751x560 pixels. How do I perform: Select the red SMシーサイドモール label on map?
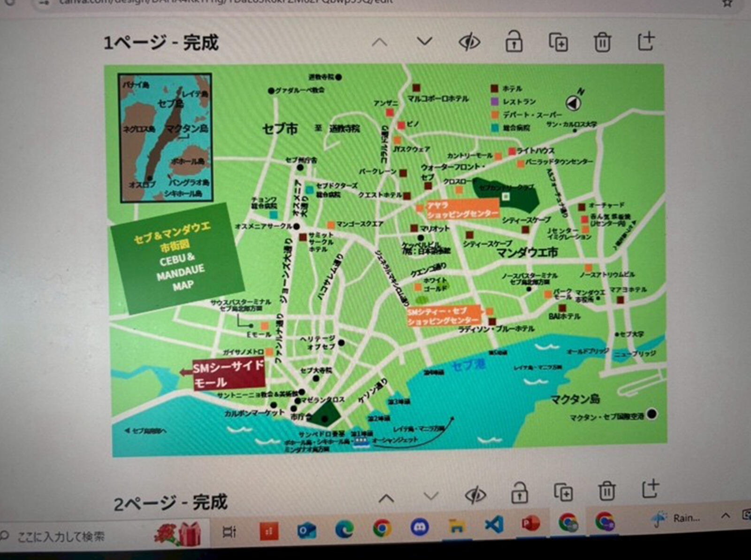click(228, 374)
